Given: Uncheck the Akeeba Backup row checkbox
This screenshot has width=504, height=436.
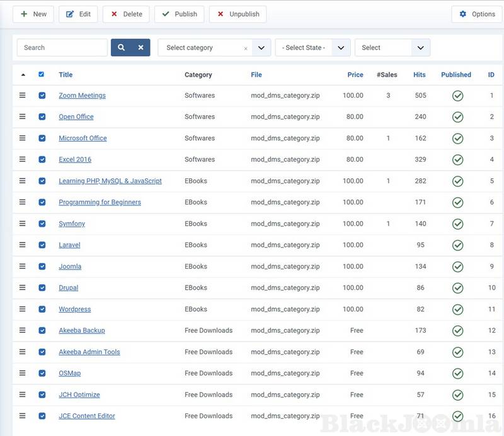Looking at the screenshot, I should 42,331.
